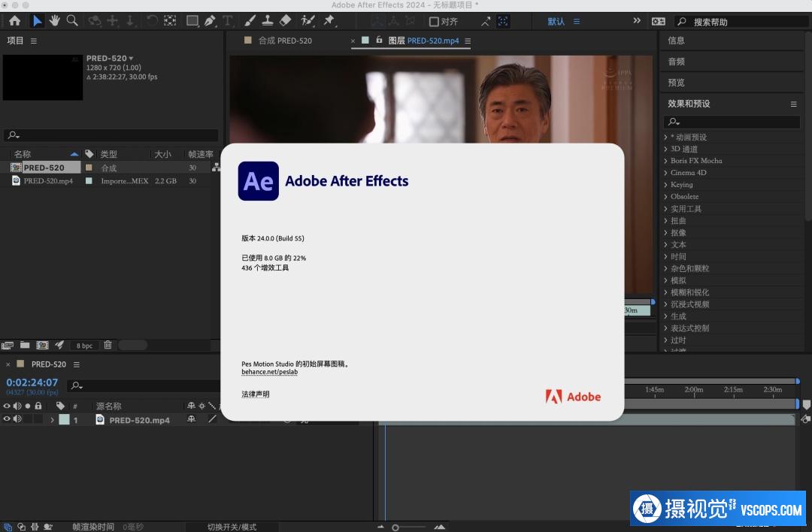The width and height of the screenshot is (812, 532).
Task: Expand the 模糊和锐化 effects category
Action: [665, 292]
